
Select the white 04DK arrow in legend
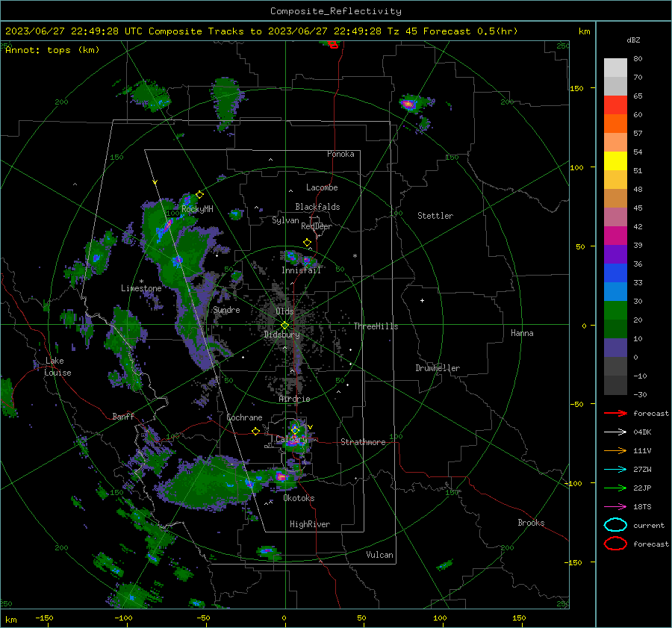point(615,432)
